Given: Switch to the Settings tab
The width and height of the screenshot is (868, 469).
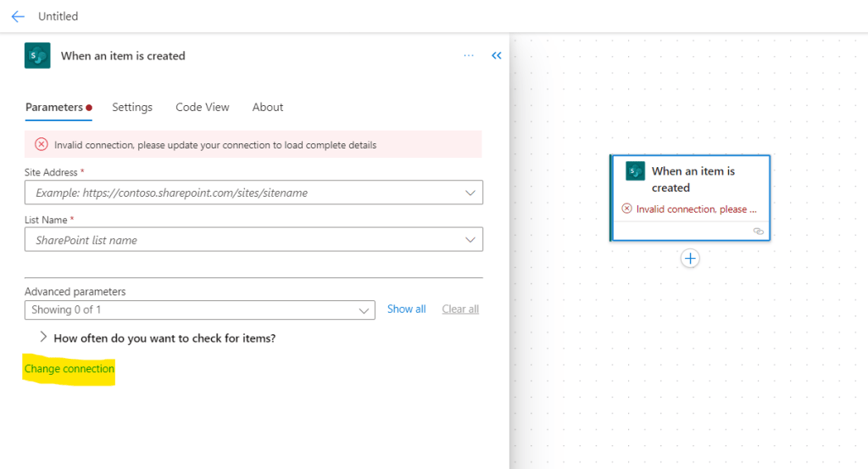Looking at the screenshot, I should tap(132, 108).
